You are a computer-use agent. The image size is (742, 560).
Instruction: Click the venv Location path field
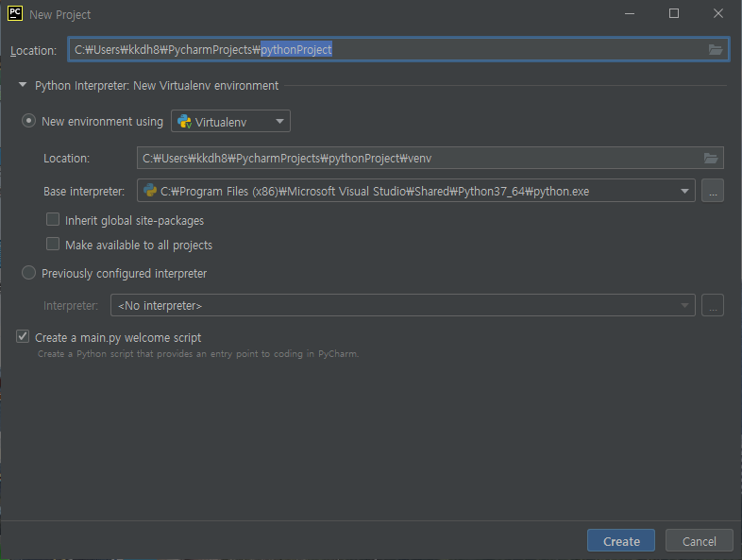(430, 158)
